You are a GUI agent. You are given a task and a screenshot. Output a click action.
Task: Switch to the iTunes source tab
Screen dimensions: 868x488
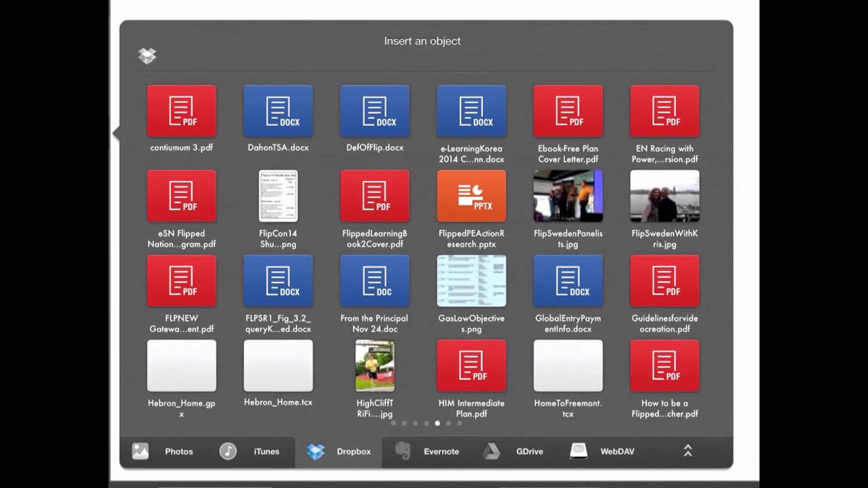(x=250, y=451)
